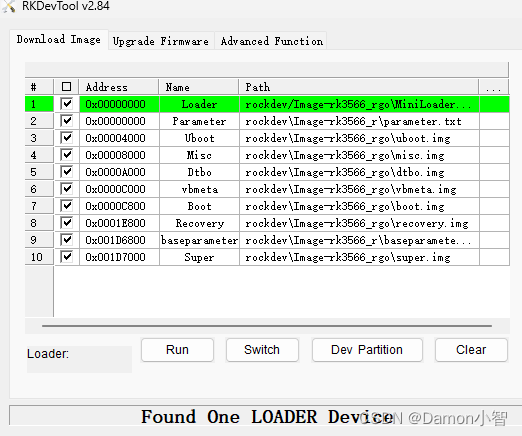522x436 pixels.
Task: Click the horizontal scrollbar below the table
Action: click(x=267, y=326)
